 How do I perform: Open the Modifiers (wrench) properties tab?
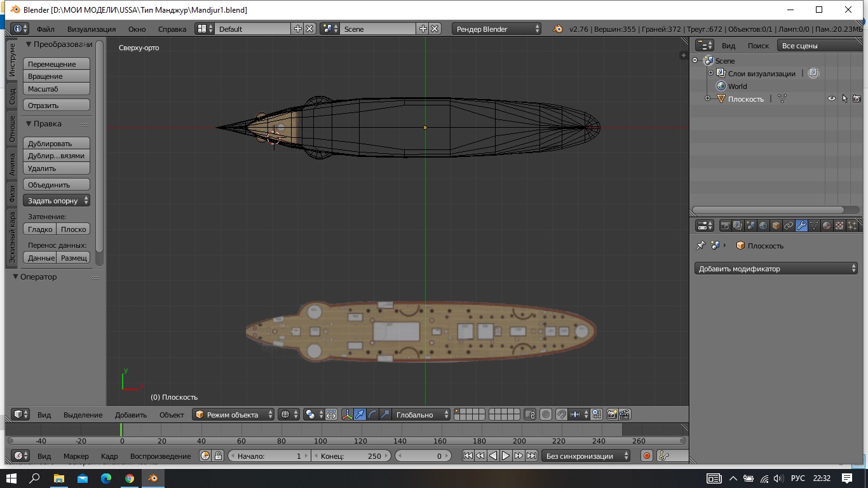801,226
